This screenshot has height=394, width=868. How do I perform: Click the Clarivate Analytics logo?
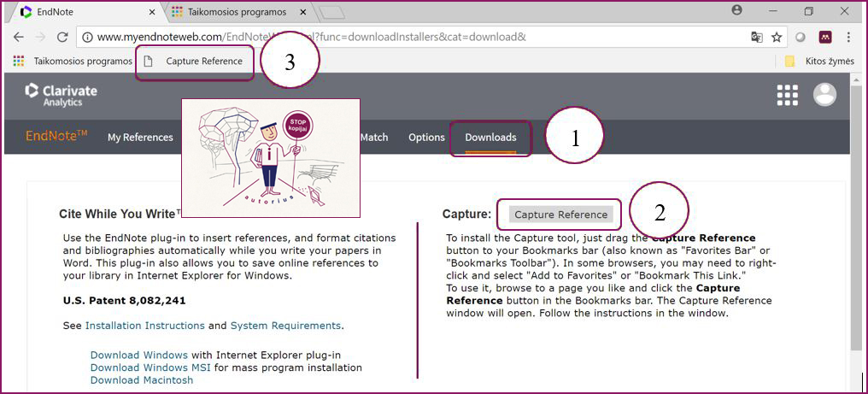(61, 95)
